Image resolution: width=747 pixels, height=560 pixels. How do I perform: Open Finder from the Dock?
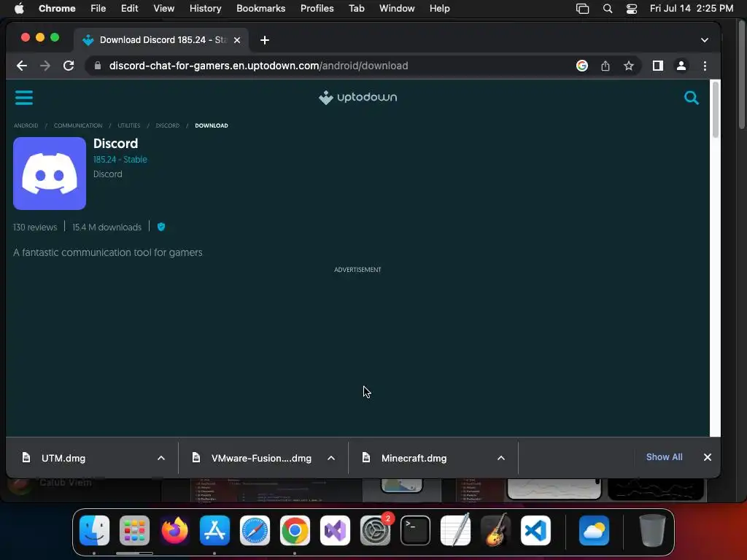coord(94,530)
